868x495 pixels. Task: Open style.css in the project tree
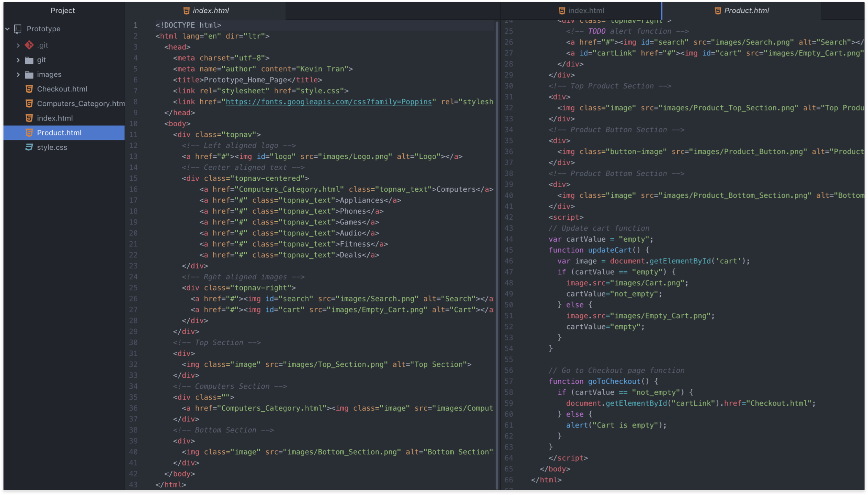[64, 147]
